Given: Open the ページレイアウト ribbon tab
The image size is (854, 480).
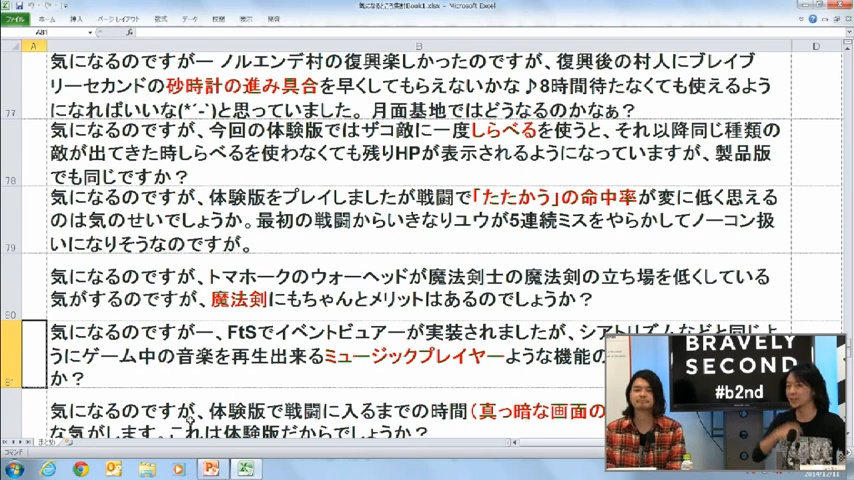Looking at the screenshot, I should point(118,19).
